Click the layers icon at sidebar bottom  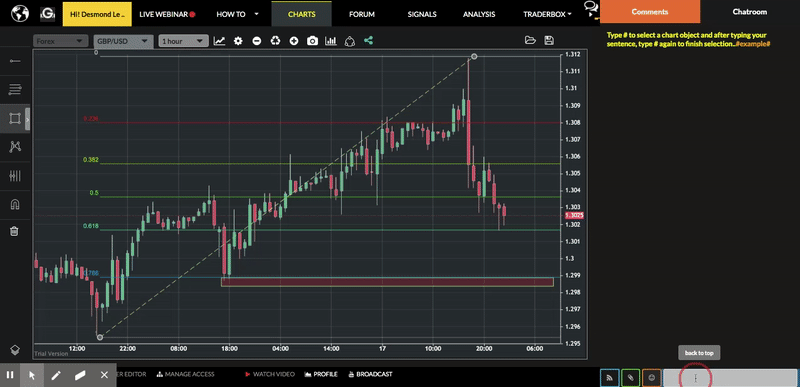[15, 350]
